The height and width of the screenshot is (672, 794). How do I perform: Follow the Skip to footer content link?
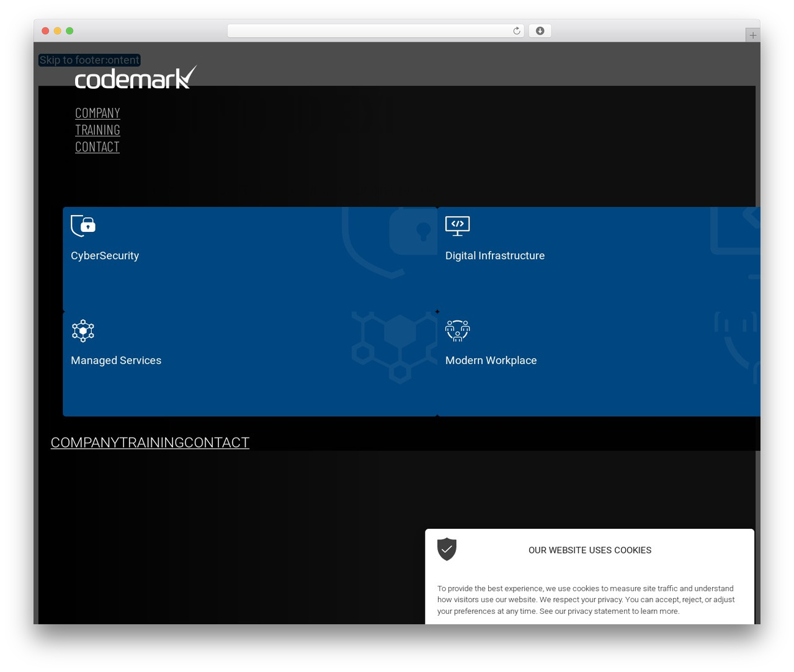point(89,60)
